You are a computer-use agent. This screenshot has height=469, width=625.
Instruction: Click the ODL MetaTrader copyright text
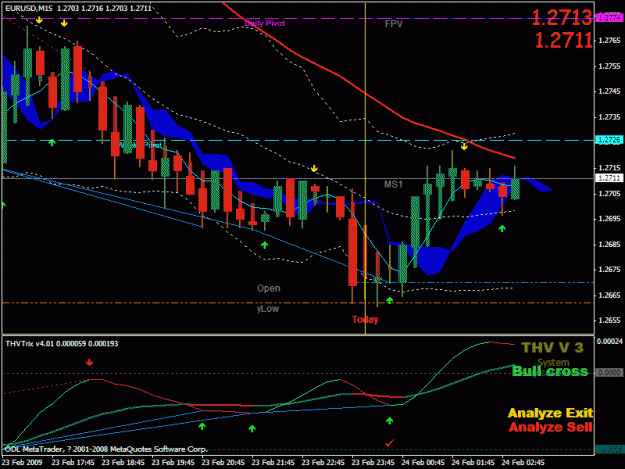tap(106, 449)
